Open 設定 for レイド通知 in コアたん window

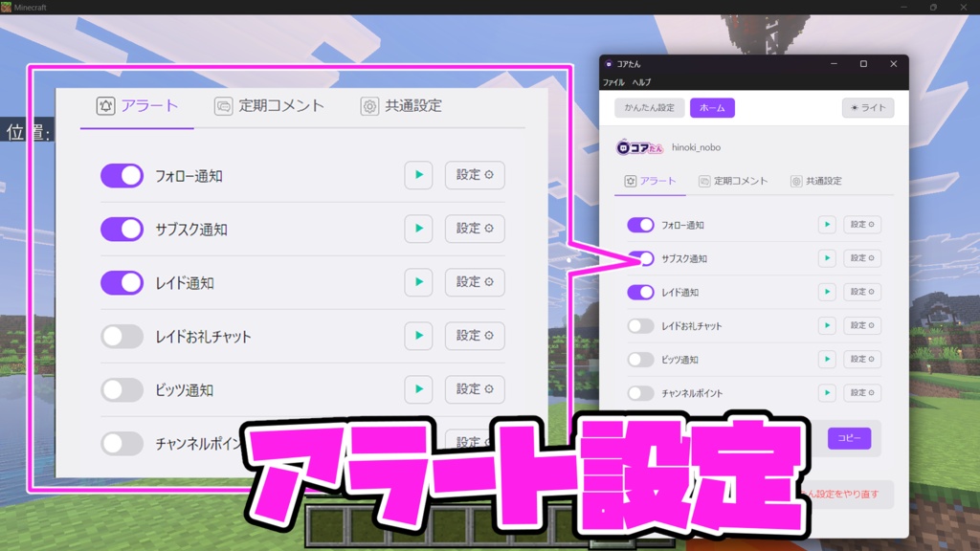[862, 292]
